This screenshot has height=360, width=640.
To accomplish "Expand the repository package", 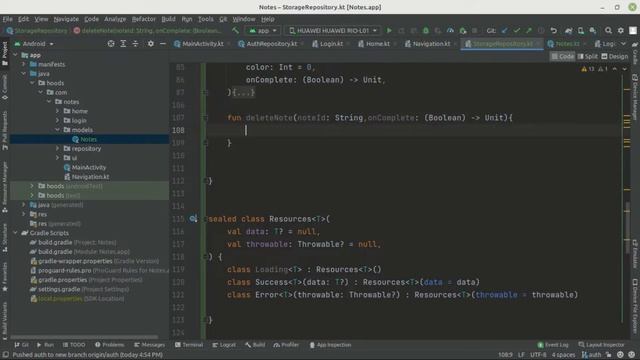I will coord(58,149).
